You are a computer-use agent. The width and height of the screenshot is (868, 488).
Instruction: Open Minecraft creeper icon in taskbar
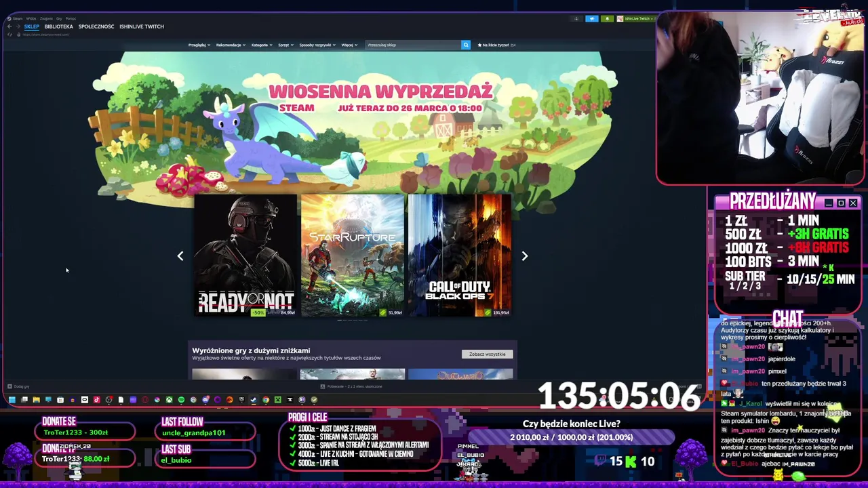point(277,400)
